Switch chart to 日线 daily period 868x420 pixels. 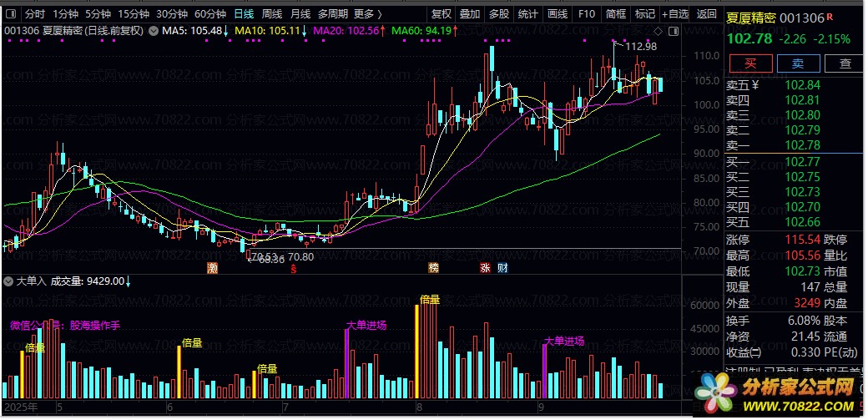click(244, 14)
